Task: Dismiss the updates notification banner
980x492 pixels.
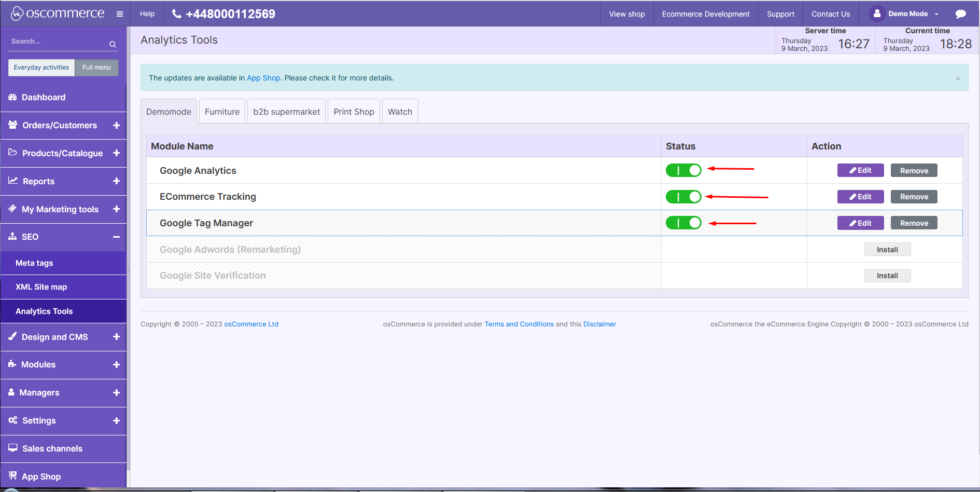Action: point(958,78)
